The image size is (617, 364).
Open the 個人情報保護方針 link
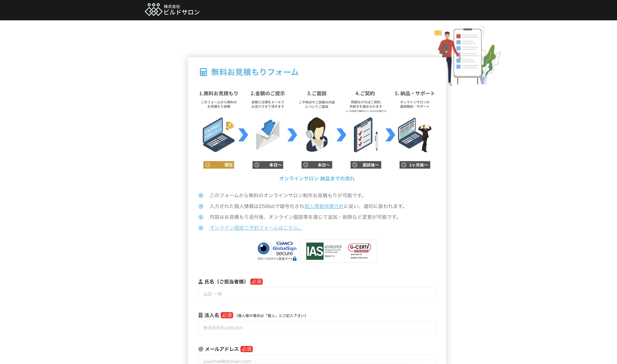coord(324,206)
